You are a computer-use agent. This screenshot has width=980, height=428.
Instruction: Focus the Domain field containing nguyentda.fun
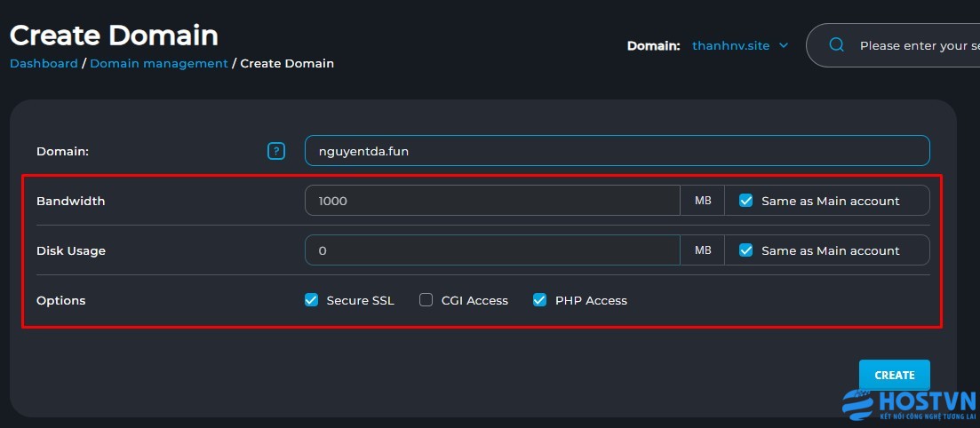tap(617, 151)
